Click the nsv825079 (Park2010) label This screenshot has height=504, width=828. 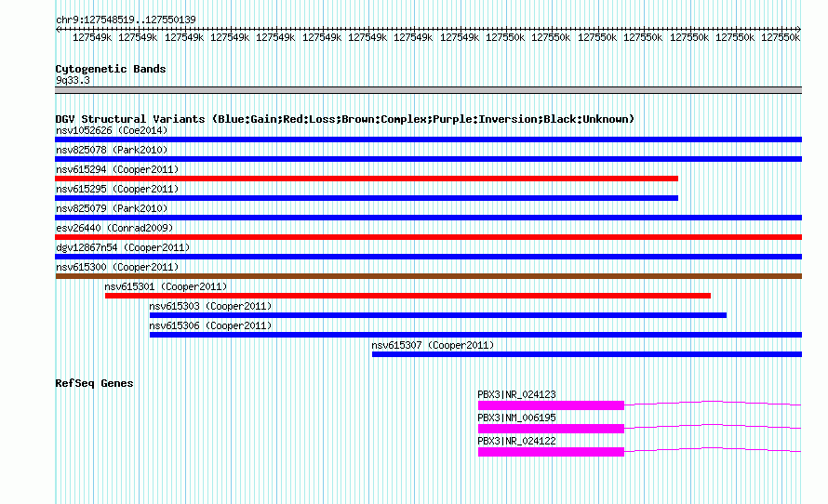pyautogui.click(x=112, y=208)
